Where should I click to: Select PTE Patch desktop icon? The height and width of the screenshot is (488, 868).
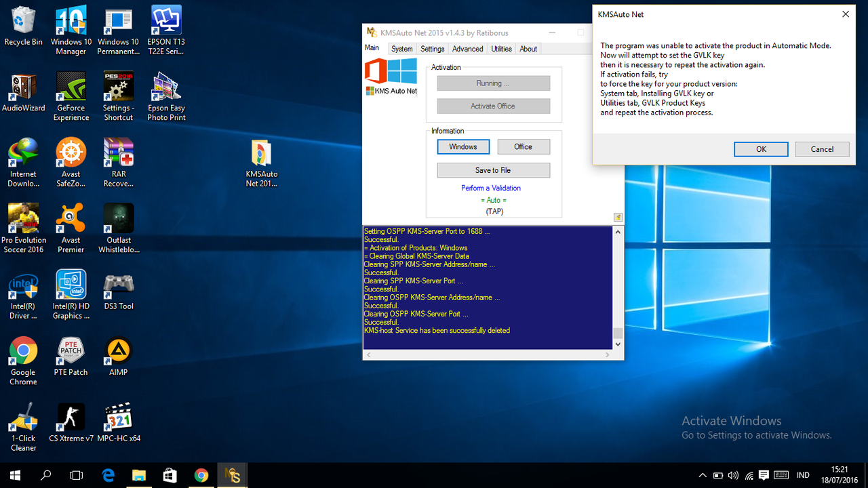tap(71, 356)
